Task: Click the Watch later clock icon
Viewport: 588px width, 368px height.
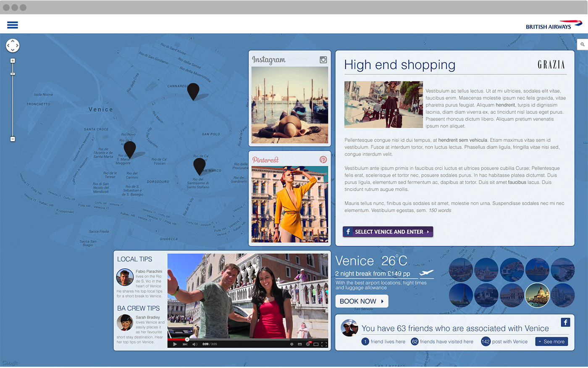Action: (x=291, y=344)
